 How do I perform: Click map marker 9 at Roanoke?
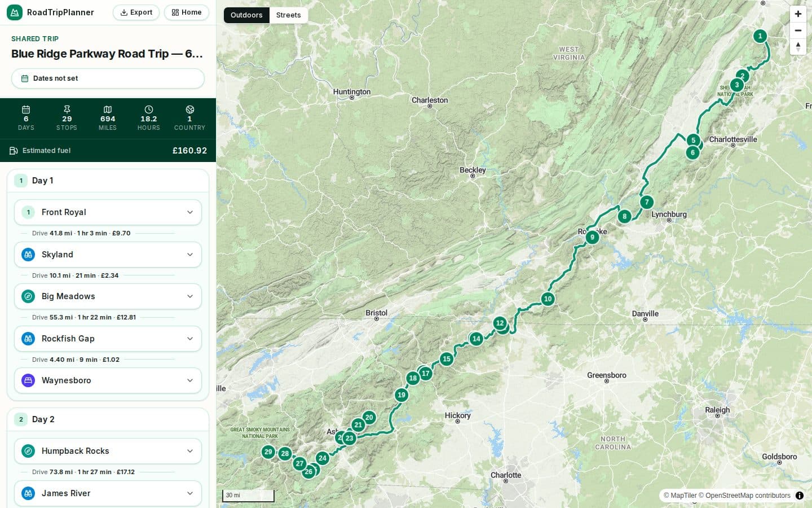pyautogui.click(x=592, y=238)
